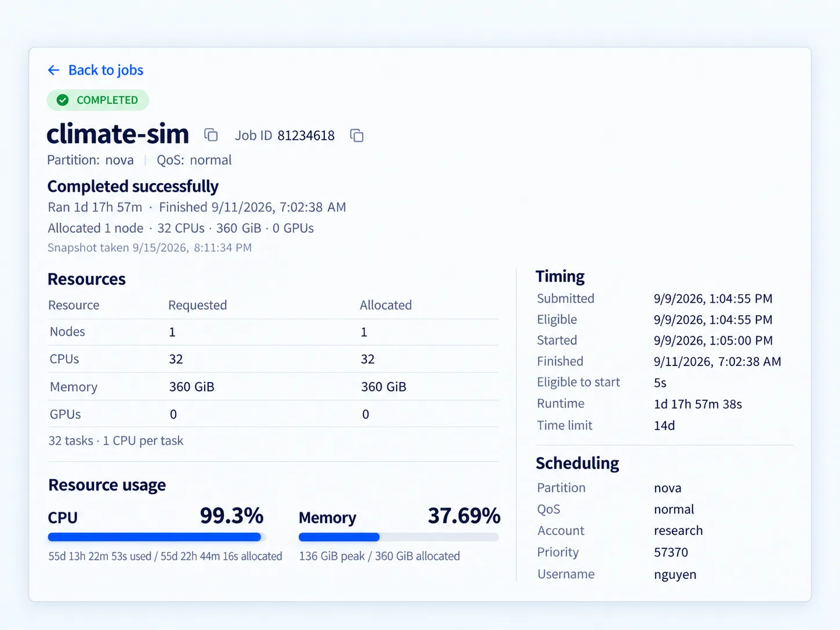Click the GPUs row label
Screen dimensions: 840x630
coord(65,414)
